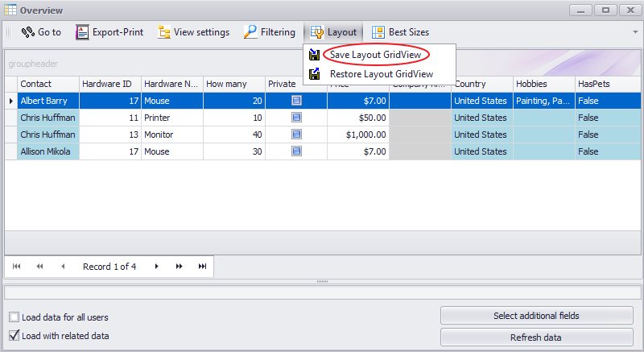
Task: Click the Best Sizes toolbar icon
Action: click(378, 32)
